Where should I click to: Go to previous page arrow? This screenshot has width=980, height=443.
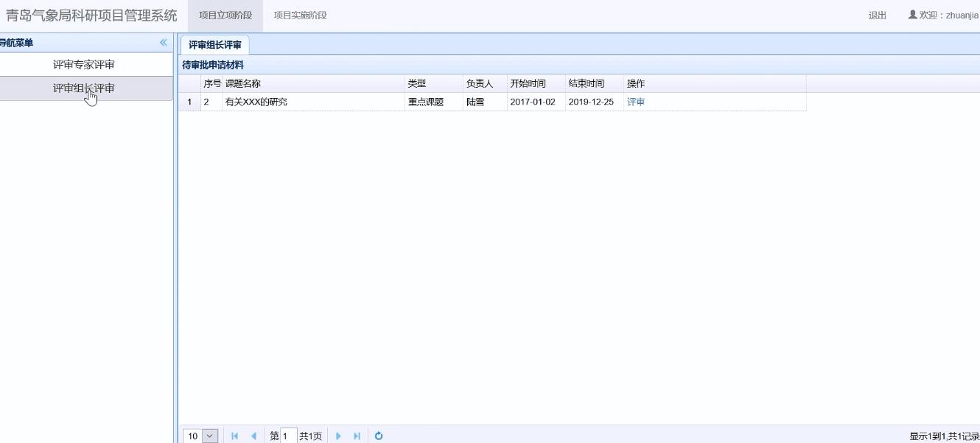(x=253, y=436)
